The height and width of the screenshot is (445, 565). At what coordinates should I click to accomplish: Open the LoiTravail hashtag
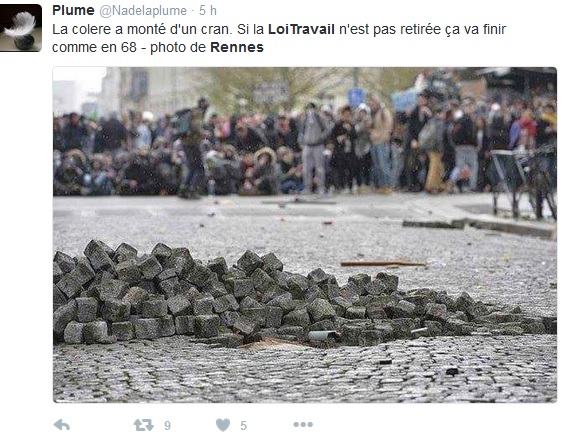point(301,29)
